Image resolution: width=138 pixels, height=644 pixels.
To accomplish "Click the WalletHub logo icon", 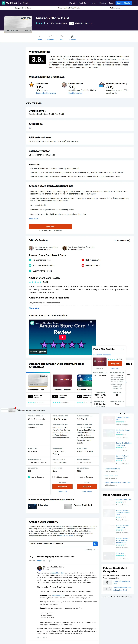I will pyautogui.click(x=4, y=3).
